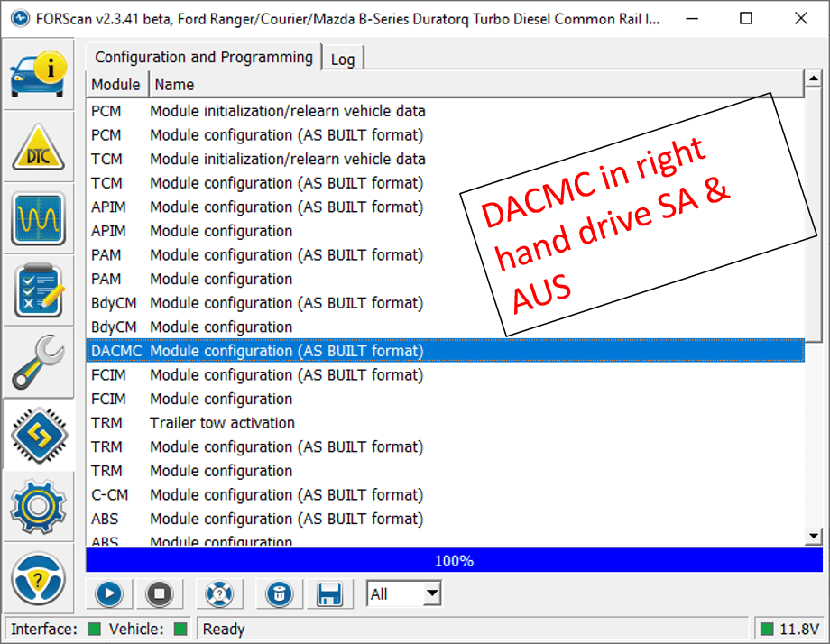The width and height of the screenshot is (830, 644).
Task: Switch to the Log tab
Action: (x=343, y=60)
